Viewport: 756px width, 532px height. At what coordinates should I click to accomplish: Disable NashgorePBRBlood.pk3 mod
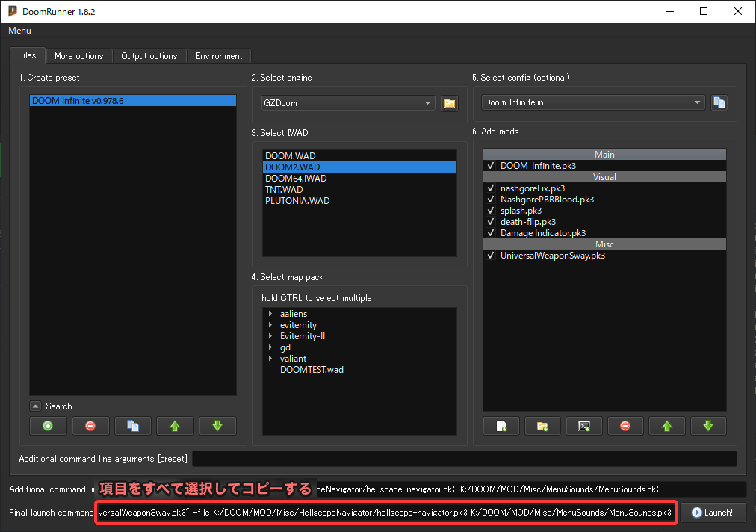point(491,199)
